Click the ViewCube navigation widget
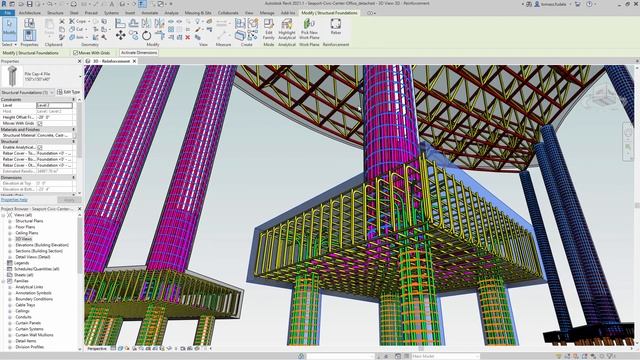This screenshot has width=640, height=360. coord(606,97)
